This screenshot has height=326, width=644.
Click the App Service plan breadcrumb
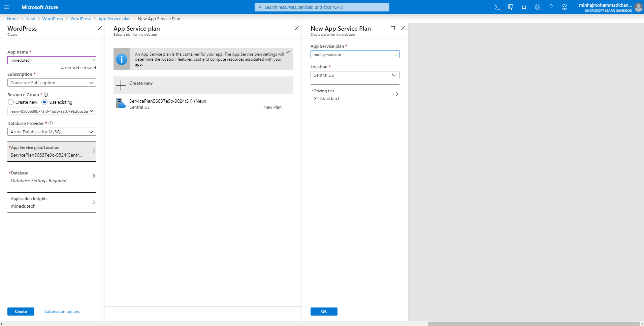tap(114, 19)
